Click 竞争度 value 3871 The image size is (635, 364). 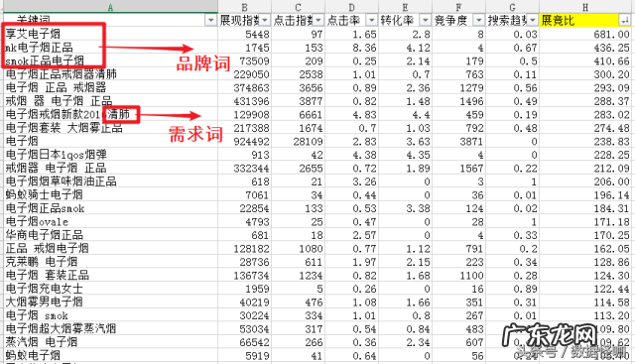click(471, 141)
